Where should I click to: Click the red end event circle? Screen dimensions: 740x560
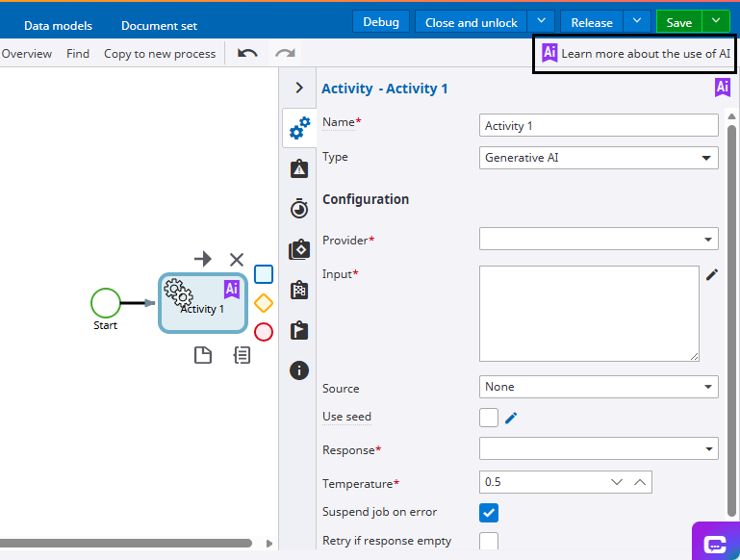[264, 332]
